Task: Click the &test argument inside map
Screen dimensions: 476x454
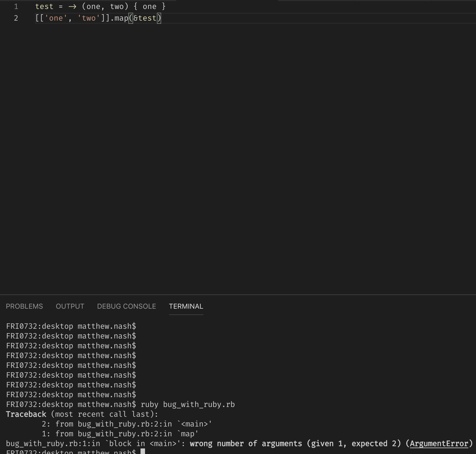Action: 145,18
